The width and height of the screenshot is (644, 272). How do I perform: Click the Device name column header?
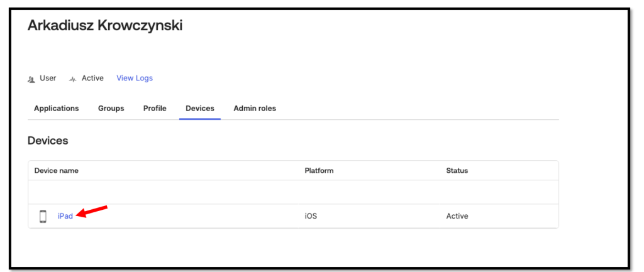coord(56,171)
